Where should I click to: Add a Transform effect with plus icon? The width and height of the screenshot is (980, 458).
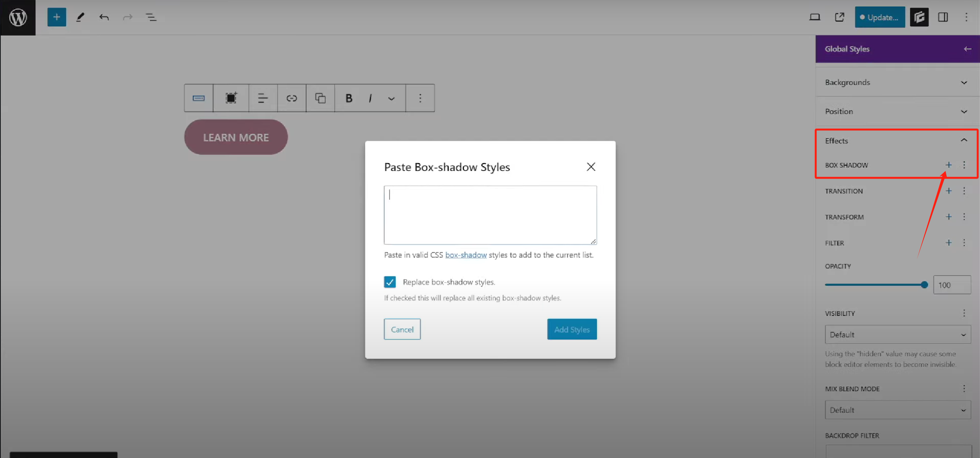948,217
